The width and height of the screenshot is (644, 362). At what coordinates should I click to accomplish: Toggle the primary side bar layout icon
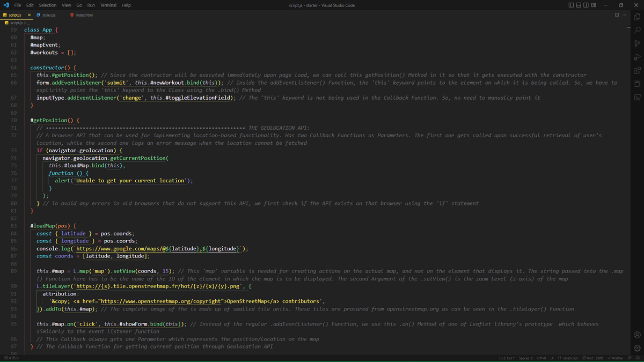pos(572,5)
